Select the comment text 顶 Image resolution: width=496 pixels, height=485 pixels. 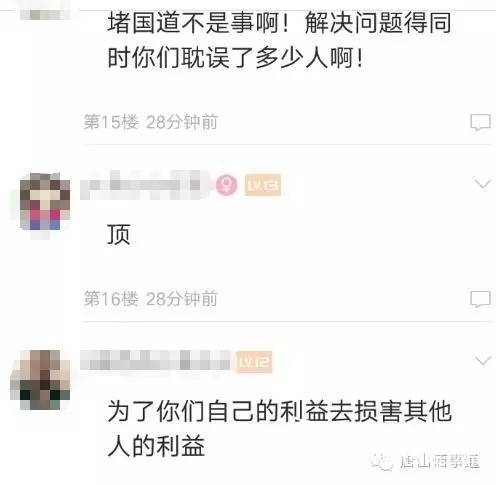(x=119, y=234)
